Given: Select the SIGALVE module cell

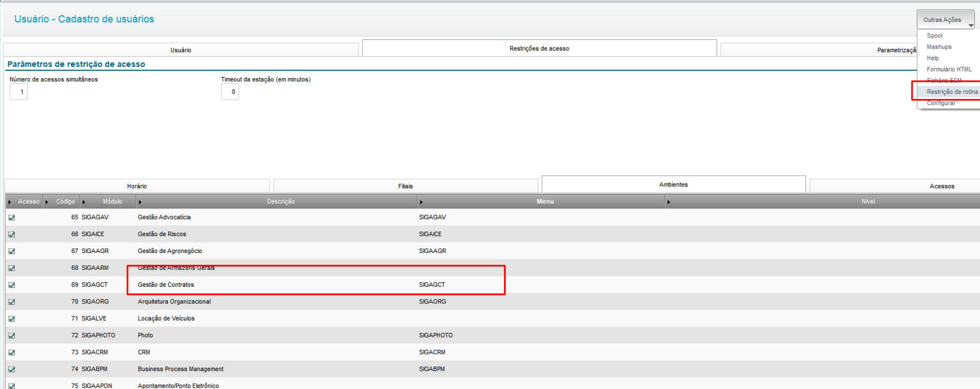Looking at the screenshot, I should (x=94, y=318).
